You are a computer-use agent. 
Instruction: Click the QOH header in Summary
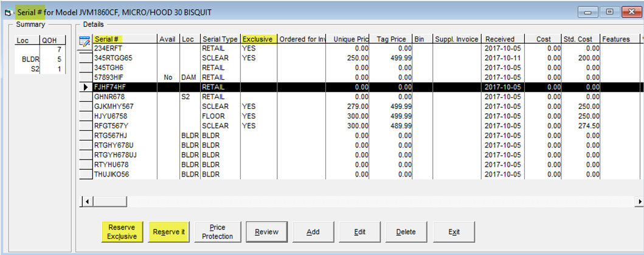click(x=52, y=41)
